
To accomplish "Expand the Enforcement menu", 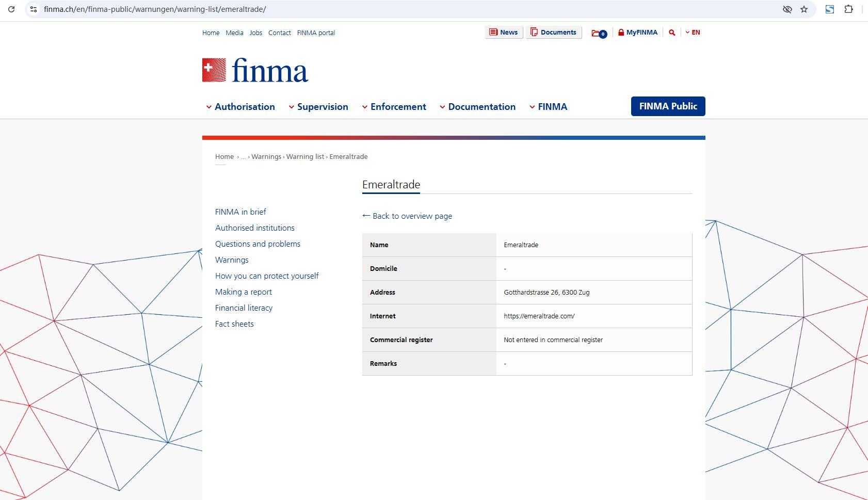I will tap(394, 107).
